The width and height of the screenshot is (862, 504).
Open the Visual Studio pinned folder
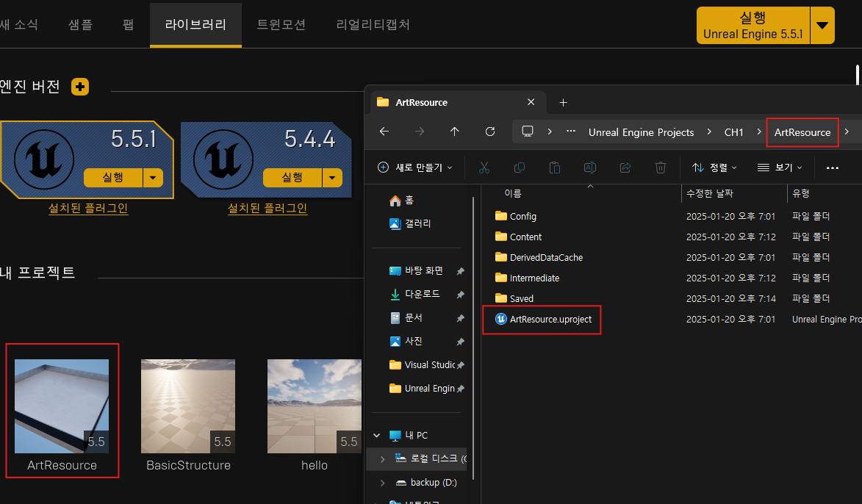[x=422, y=365]
